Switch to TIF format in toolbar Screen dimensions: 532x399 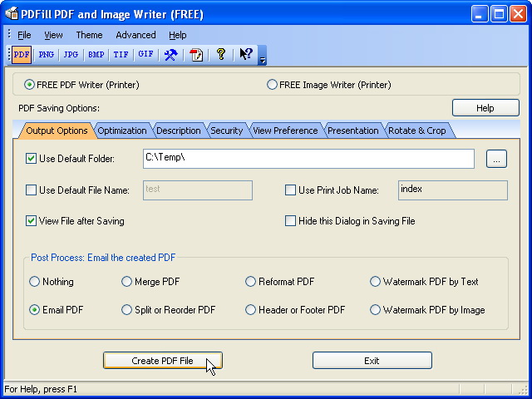pyautogui.click(x=121, y=55)
